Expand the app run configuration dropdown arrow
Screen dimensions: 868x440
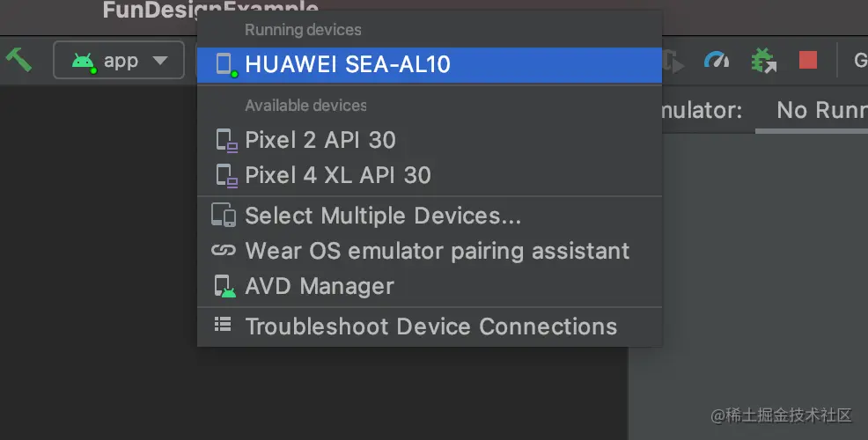160,61
